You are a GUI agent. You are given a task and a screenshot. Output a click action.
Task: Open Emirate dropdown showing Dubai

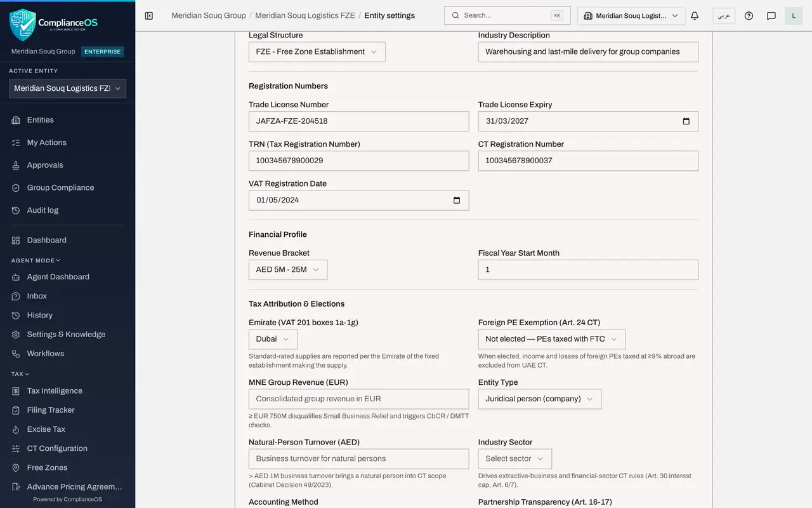point(273,339)
